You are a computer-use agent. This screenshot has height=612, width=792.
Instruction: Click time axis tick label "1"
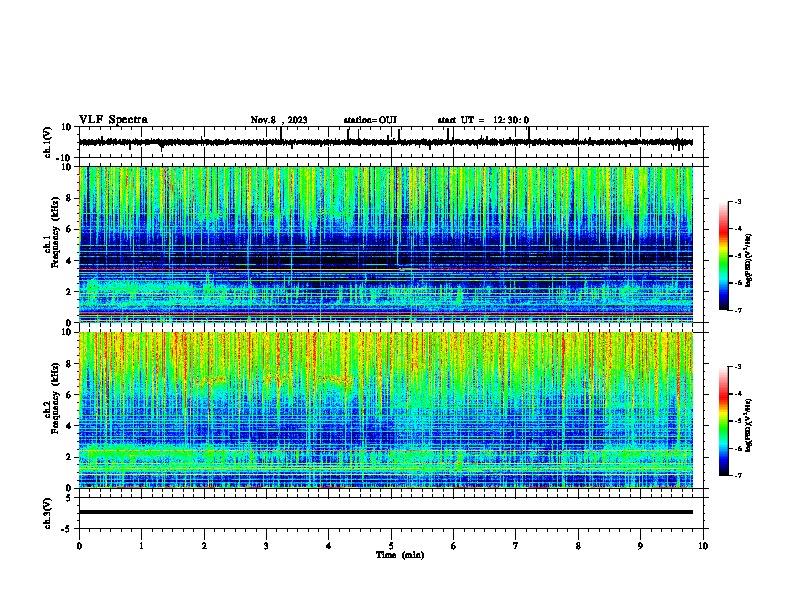(141, 546)
